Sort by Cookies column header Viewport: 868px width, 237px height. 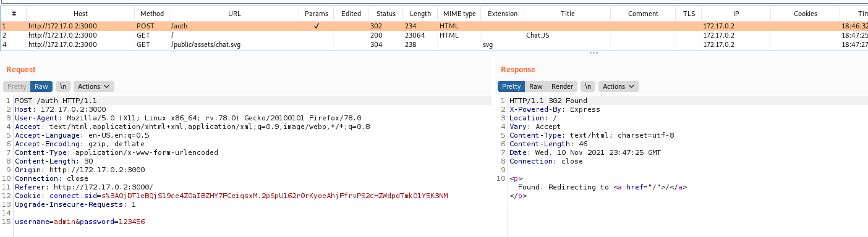(x=805, y=14)
